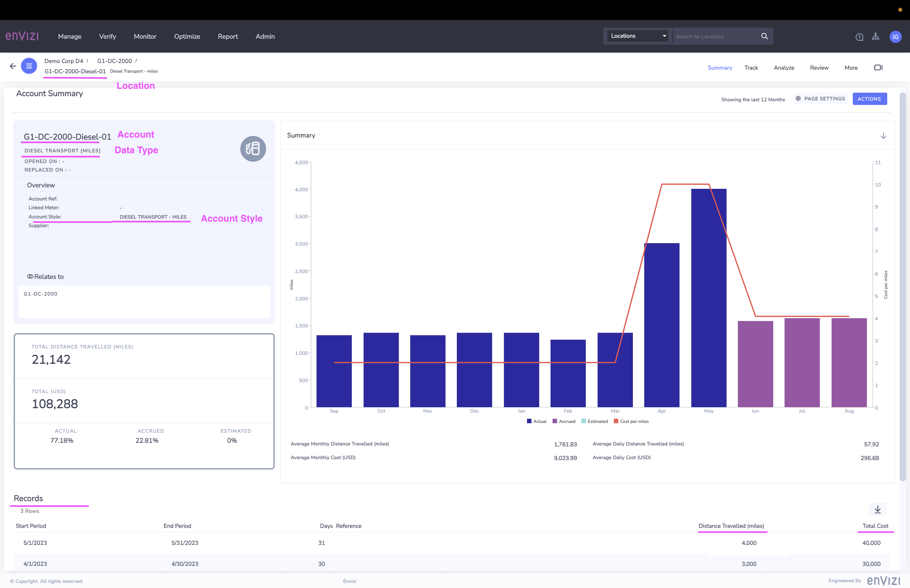Click the user profile icon top right
The height and width of the screenshot is (588, 910).
[895, 36]
